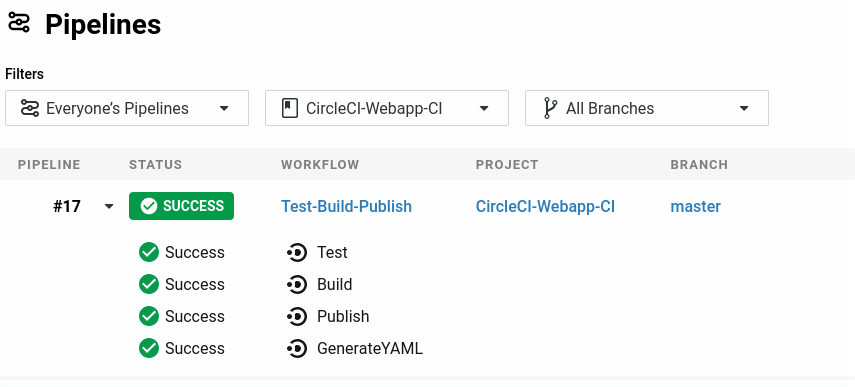This screenshot has height=387, width=855.
Task: Click the job icon next to Publish
Action: tap(297, 316)
